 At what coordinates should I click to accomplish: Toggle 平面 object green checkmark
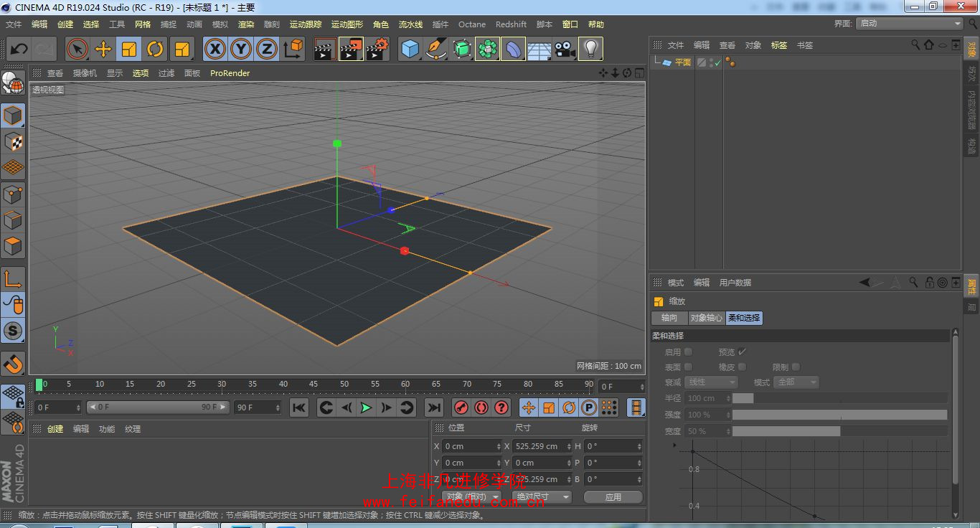coord(717,63)
